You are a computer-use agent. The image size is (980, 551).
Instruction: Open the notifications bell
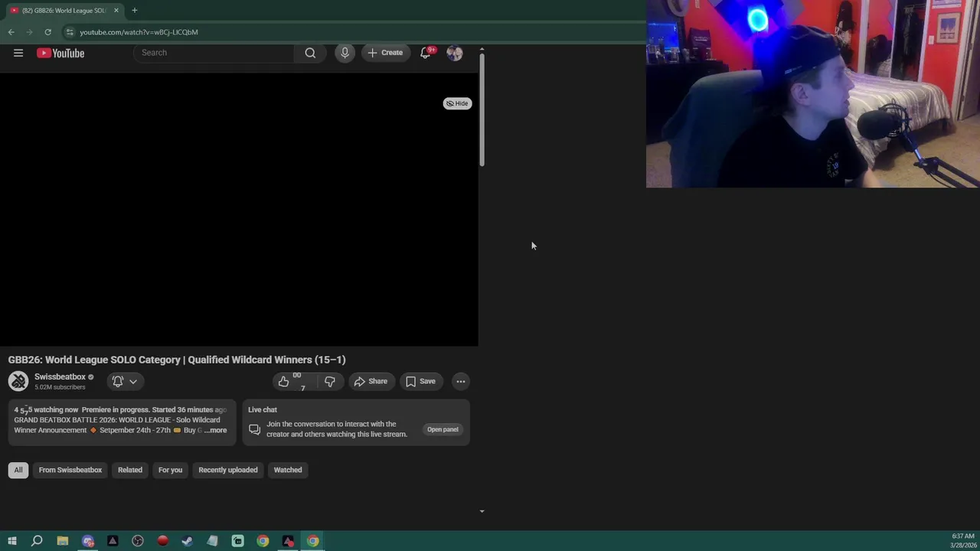pyautogui.click(x=426, y=53)
